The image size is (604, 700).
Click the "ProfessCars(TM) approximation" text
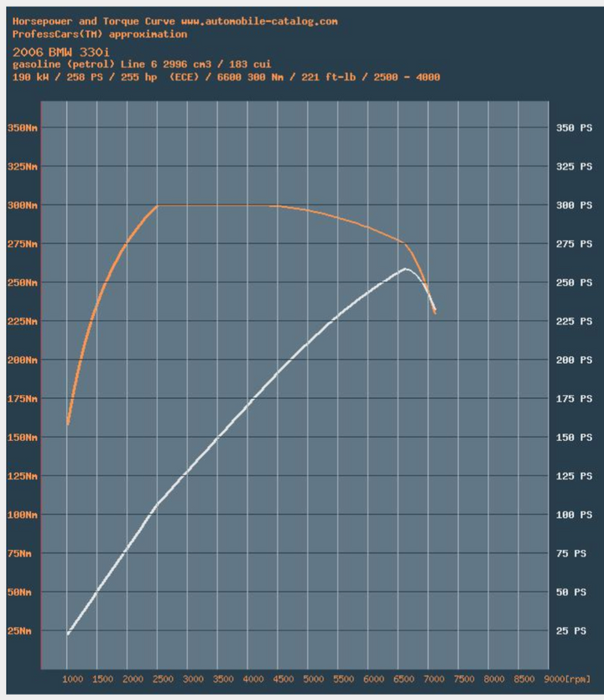(100, 34)
